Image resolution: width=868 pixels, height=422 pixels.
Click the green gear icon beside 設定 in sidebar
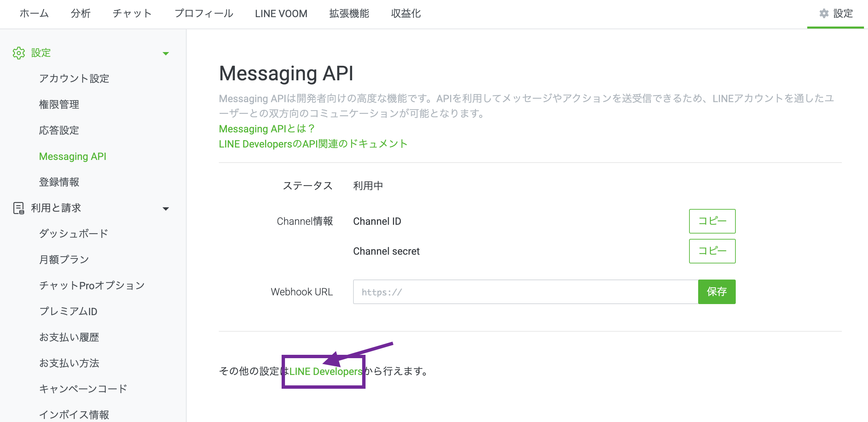pyautogui.click(x=19, y=53)
